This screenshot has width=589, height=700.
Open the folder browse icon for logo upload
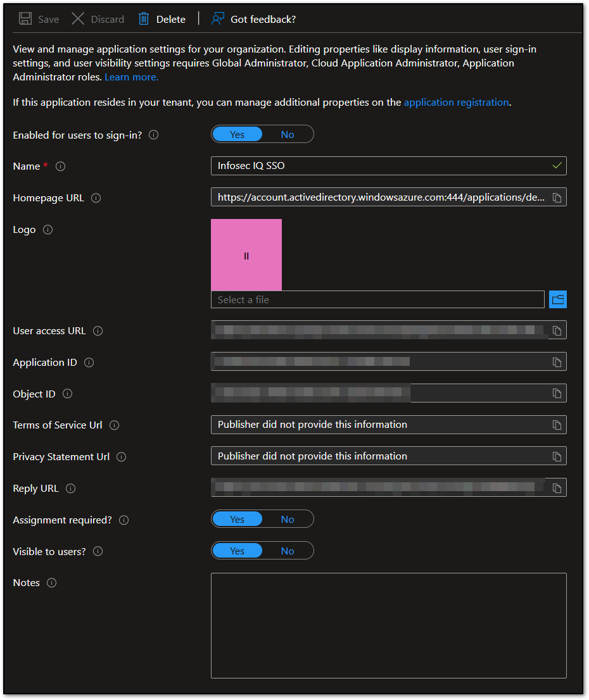pos(558,299)
